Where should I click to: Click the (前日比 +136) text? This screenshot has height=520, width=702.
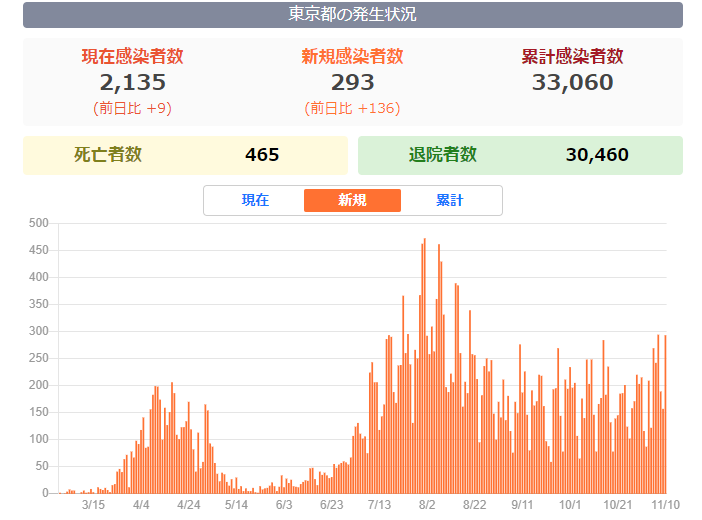click(352, 108)
